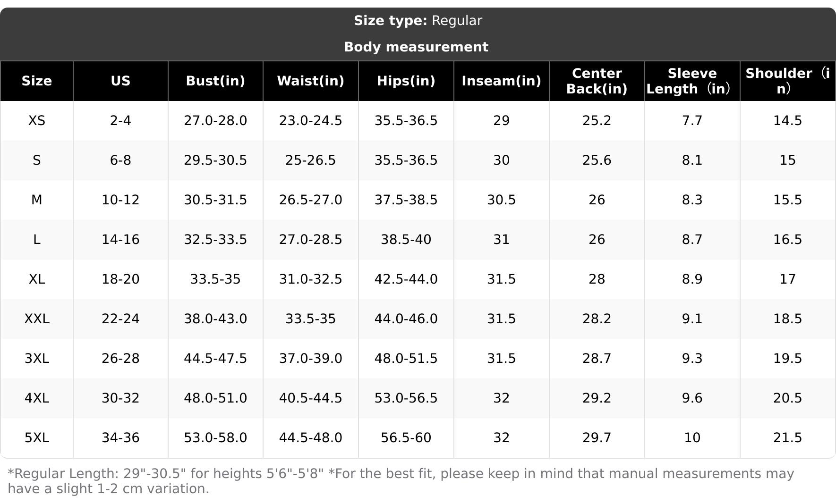Click the Size column header
Screen dimensions: 836x504
37,81
